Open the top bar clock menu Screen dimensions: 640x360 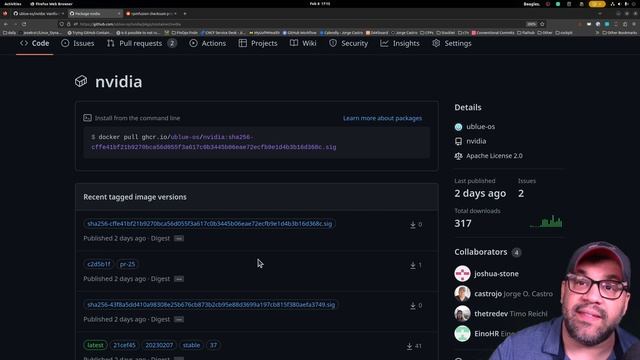(x=320, y=4)
